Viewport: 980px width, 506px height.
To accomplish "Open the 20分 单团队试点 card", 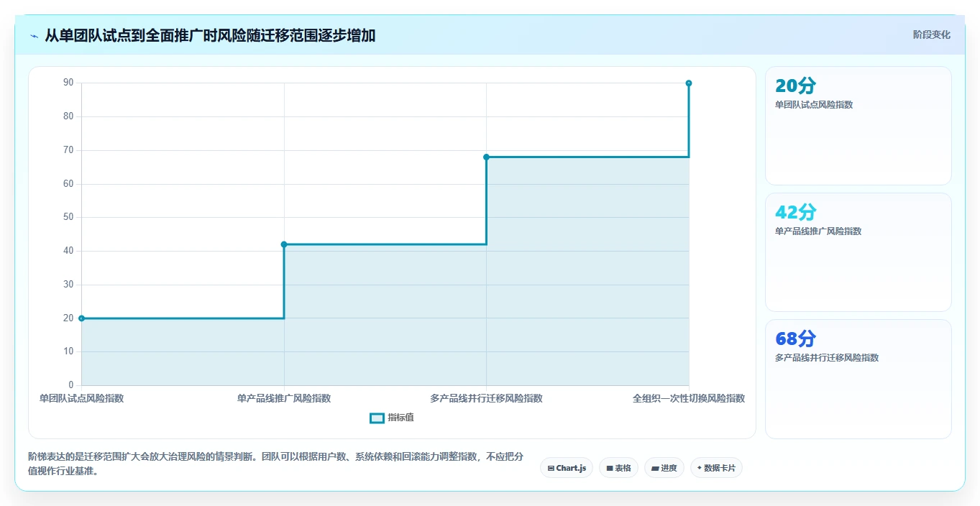I will [x=858, y=126].
